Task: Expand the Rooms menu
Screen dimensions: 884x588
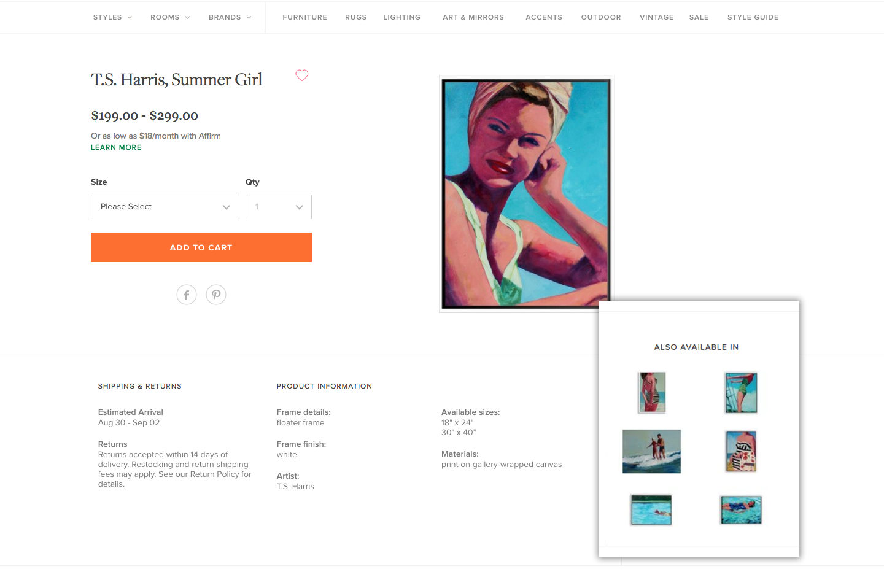Action: pyautogui.click(x=171, y=17)
